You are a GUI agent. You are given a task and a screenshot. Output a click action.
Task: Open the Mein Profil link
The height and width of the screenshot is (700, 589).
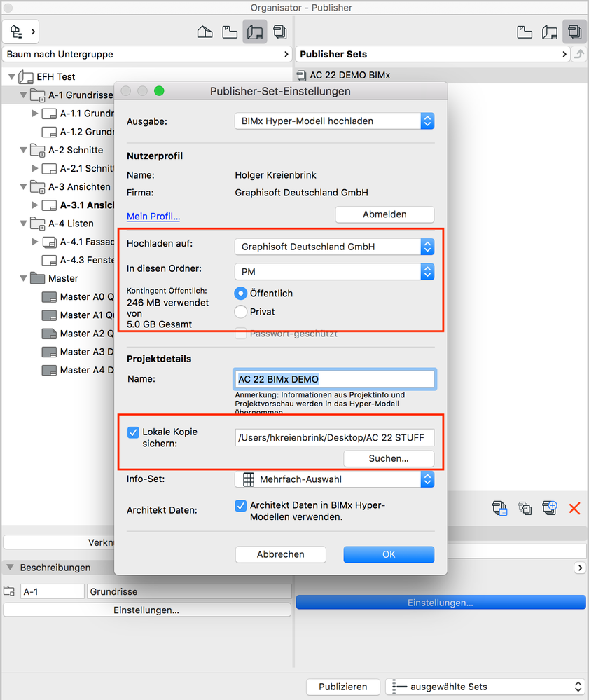point(153,216)
